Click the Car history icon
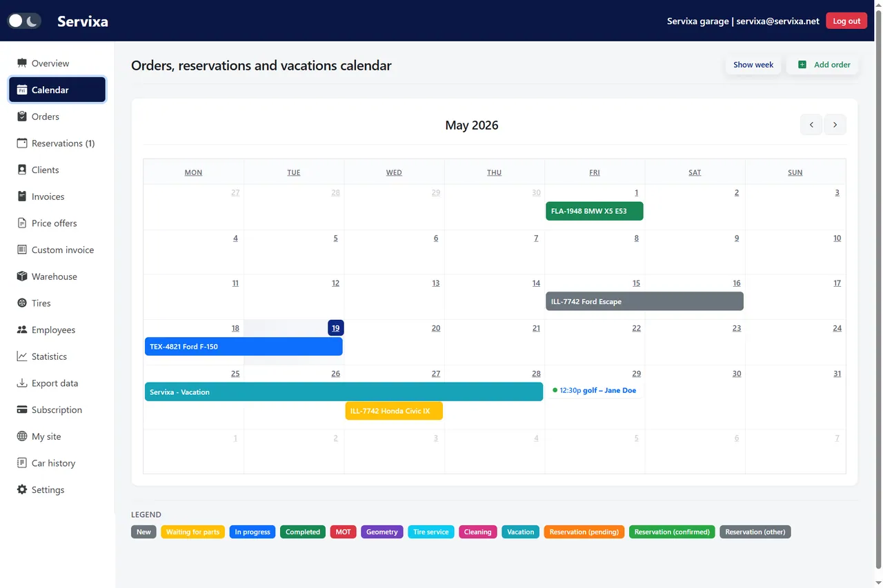 point(22,463)
